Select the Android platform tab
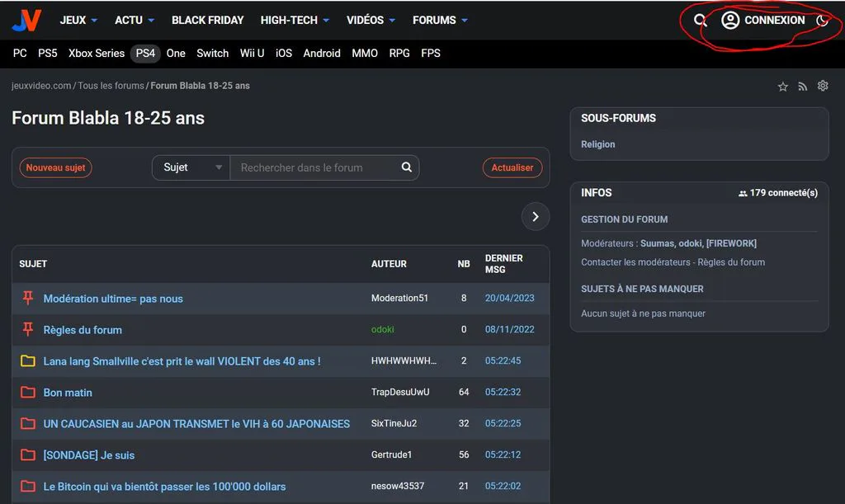 pos(322,54)
